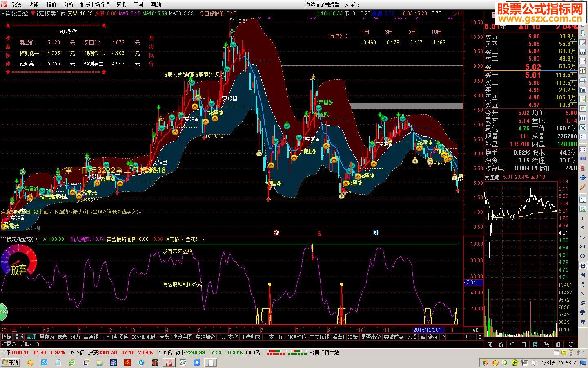Click the F12 icon in right toolbar
588x368 pixels.
pos(583,118)
